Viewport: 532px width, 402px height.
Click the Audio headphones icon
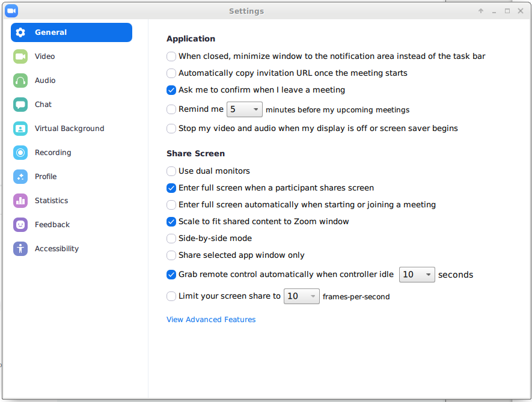point(20,81)
